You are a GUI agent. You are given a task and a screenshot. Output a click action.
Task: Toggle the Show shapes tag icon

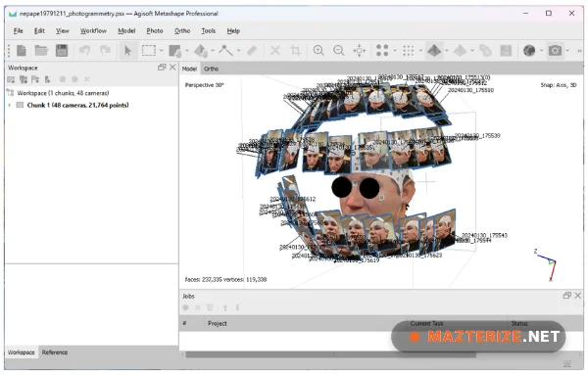click(486, 50)
